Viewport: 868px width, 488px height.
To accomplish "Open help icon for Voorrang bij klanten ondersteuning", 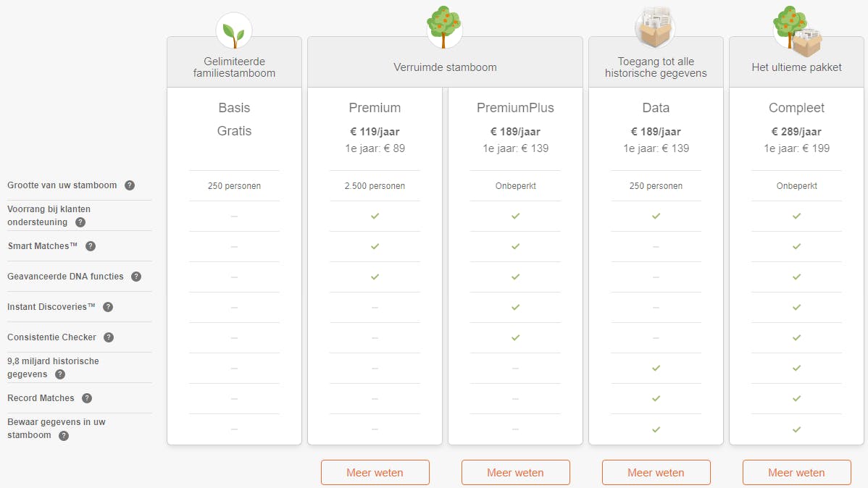I will pyautogui.click(x=80, y=222).
